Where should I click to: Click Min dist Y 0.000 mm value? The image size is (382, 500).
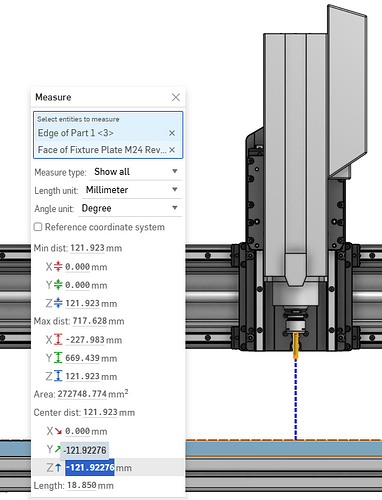[x=78, y=285]
